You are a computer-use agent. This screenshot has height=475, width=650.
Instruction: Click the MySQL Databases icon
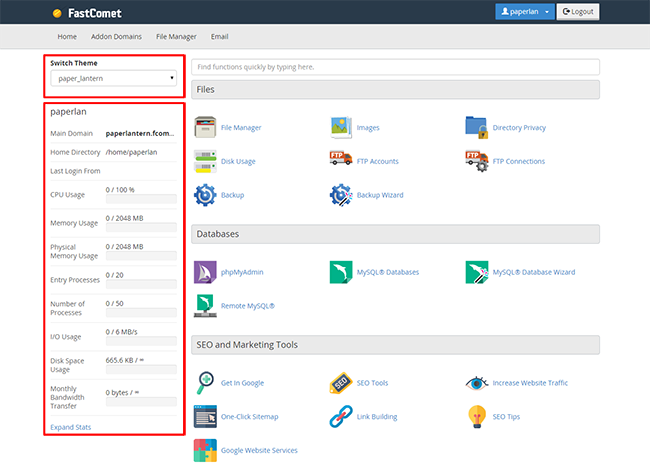[x=341, y=272]
